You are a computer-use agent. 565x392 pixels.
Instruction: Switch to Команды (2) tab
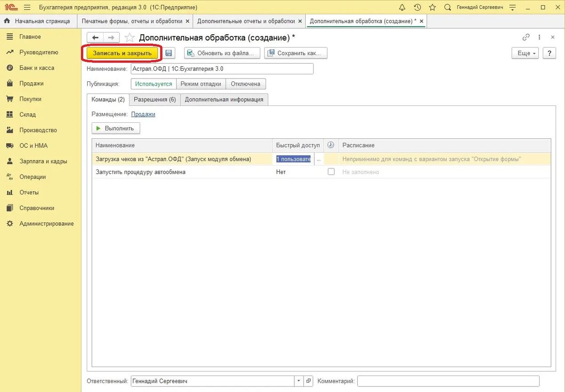point(108,99)
